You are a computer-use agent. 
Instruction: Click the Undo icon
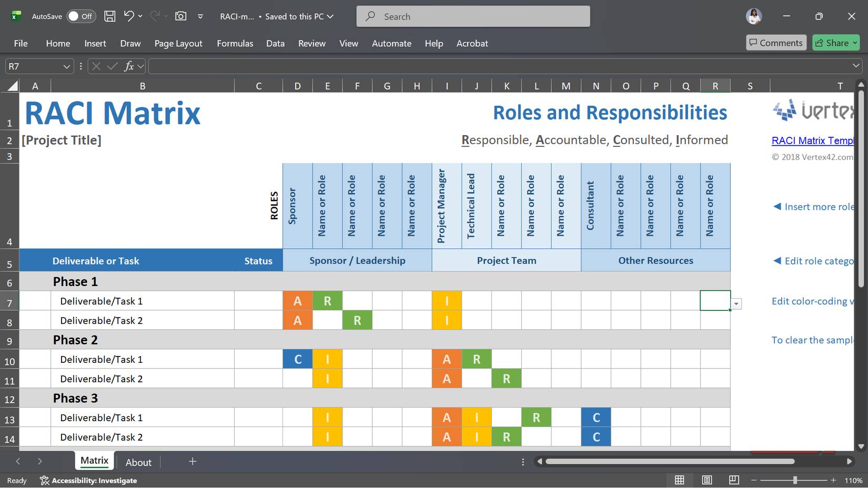point(129,16)
